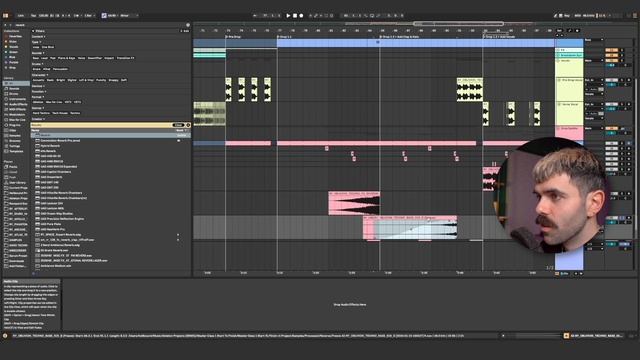
Task: Unfold the Kik track header
Action: click(558, 50)
